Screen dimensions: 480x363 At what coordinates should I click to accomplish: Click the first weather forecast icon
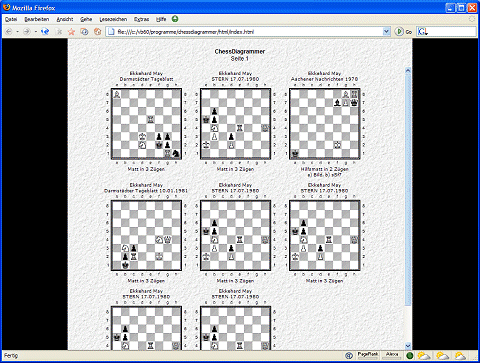(424, 356)
